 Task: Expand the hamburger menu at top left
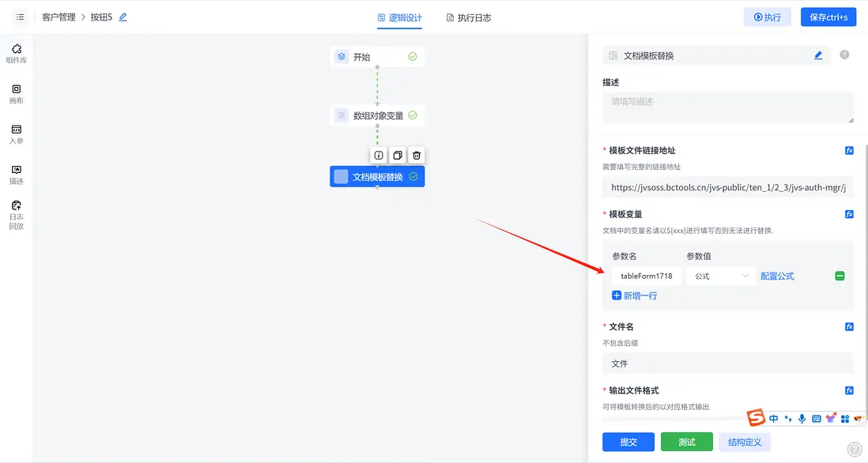pyautogui.click(x=20, y=17)
